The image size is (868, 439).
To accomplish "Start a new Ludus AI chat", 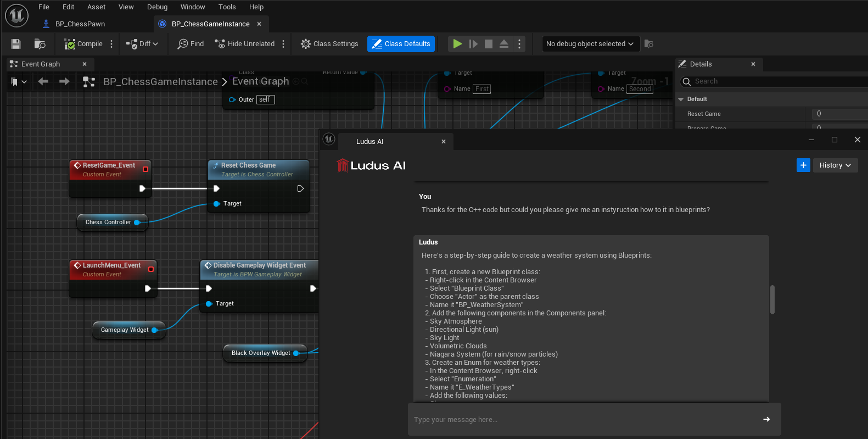I will 803,165.
